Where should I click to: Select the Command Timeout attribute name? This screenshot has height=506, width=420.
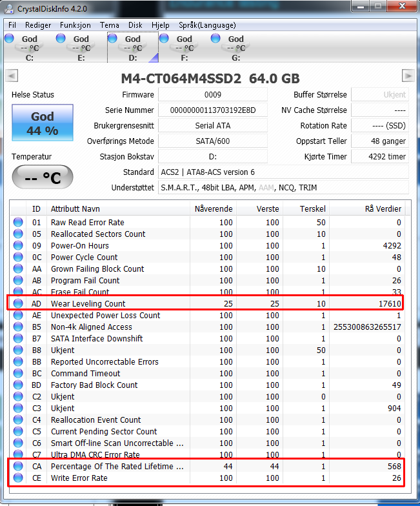tap(85, 373)
